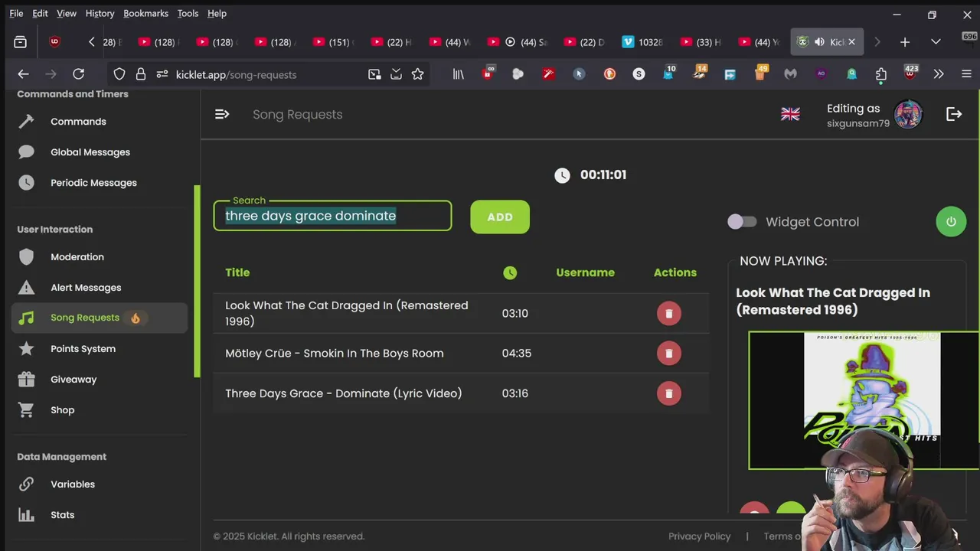Viewport: 980px width, 551px height.
Task: Delete Look What The Cat Dragged In request
Action: (668, 314)
